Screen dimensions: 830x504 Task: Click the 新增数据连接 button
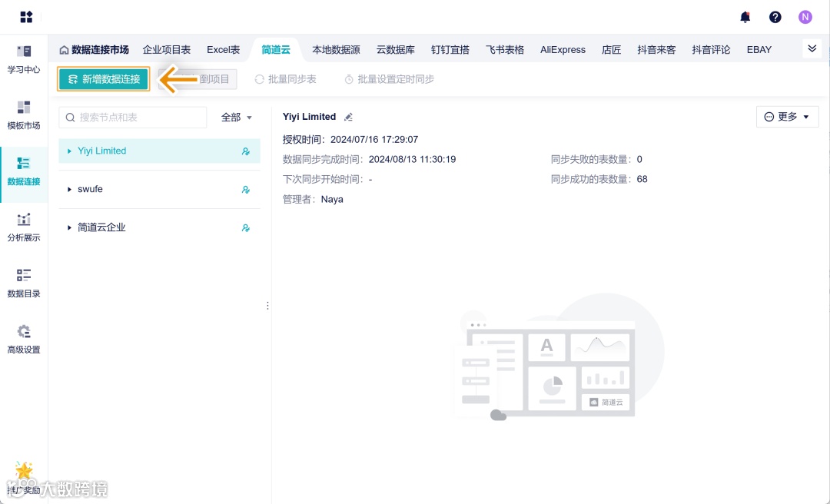pyautogui.click(x=103, y=78)
